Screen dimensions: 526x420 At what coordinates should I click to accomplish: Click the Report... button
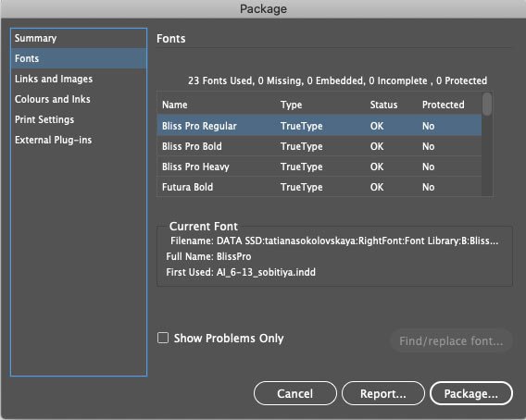click(x=383, y=393)
